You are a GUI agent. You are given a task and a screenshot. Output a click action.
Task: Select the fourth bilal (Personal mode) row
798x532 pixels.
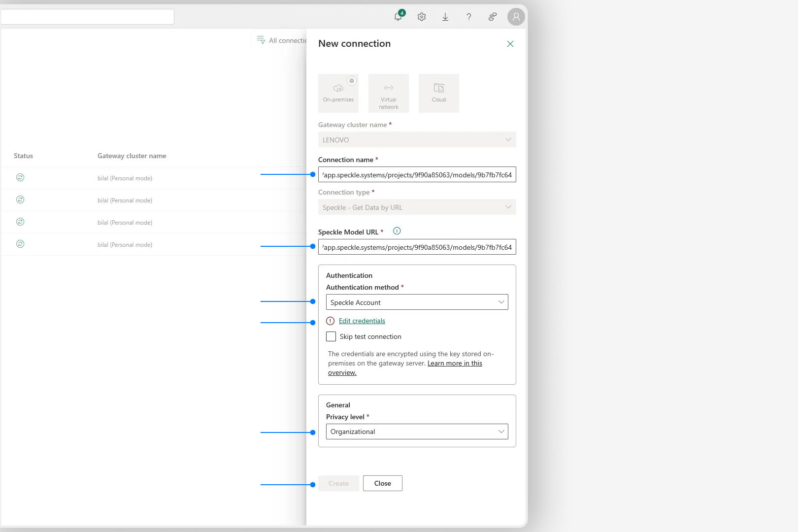coord(154,244)
